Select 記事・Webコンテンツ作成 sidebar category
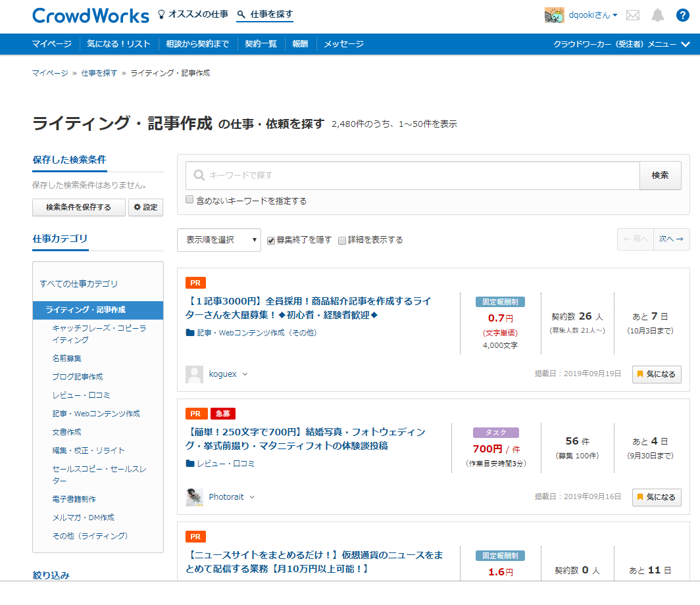Image resolution: width=700 pixels, height=605 pixels. 96,414
